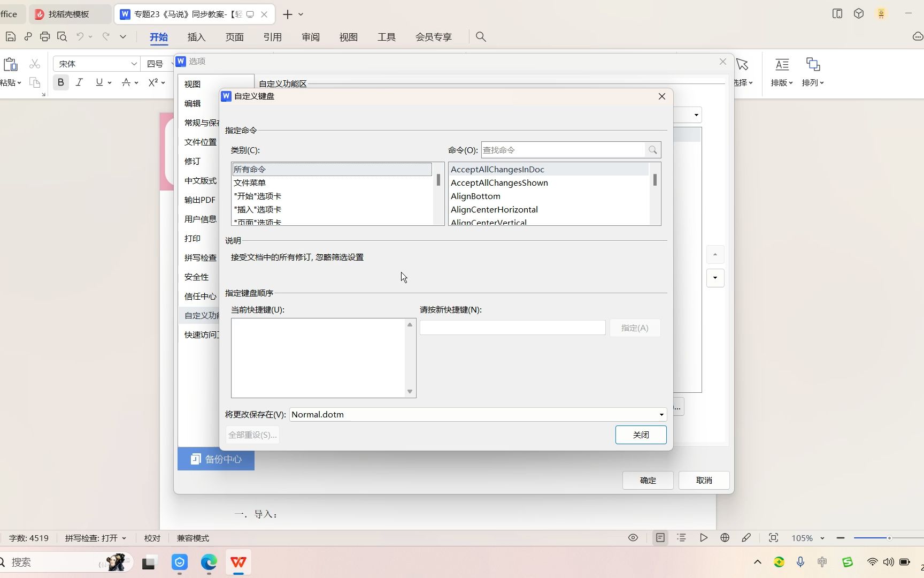
Task: Open the 审阅 ribbon tab
Action: point(311,37)
